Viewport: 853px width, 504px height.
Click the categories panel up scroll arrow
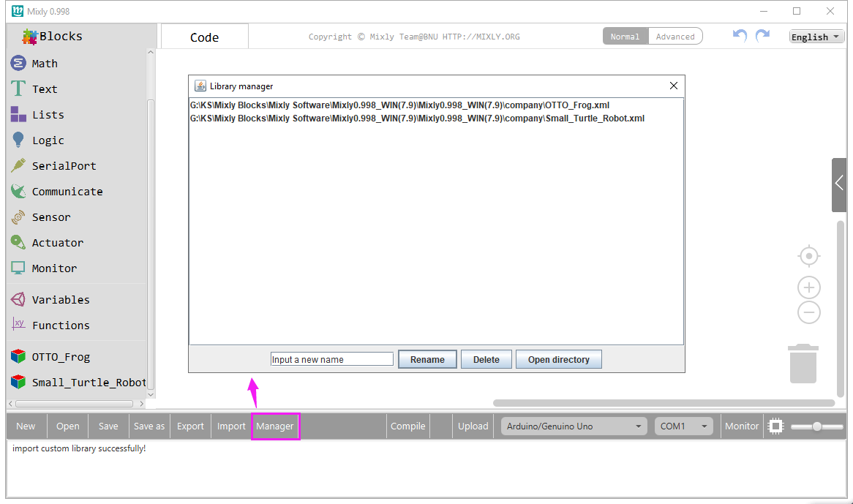[x=151, y=53]
